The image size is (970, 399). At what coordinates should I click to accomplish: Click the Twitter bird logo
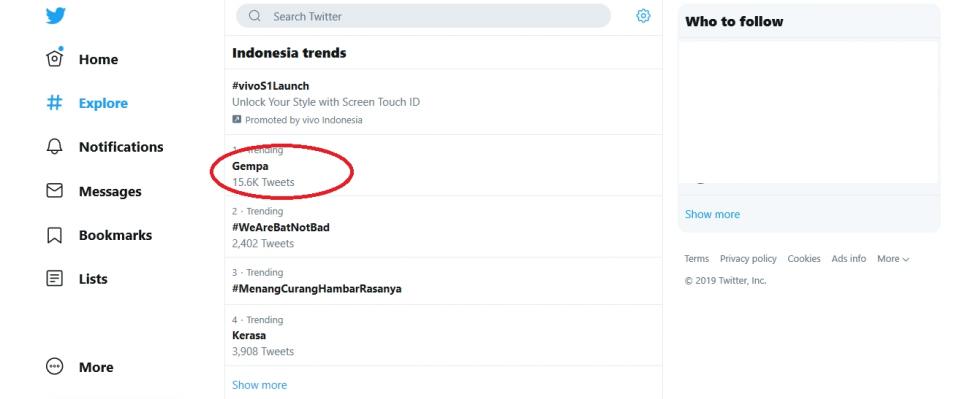(x=55, y=15)
